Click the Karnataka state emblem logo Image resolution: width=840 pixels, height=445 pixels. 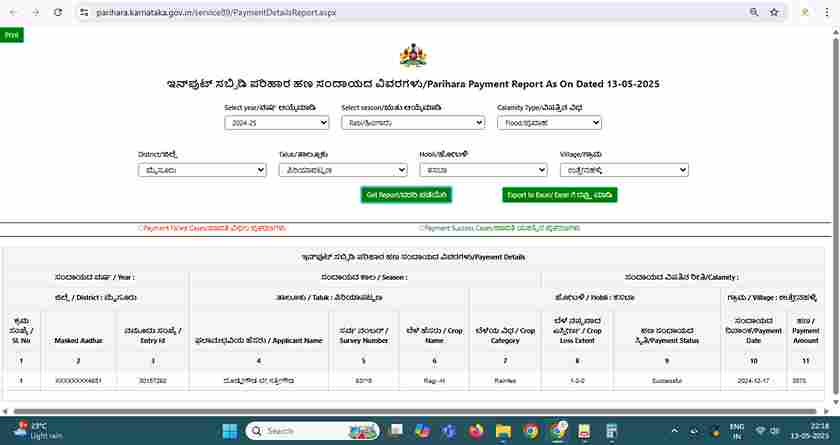[x=413, y=55]
